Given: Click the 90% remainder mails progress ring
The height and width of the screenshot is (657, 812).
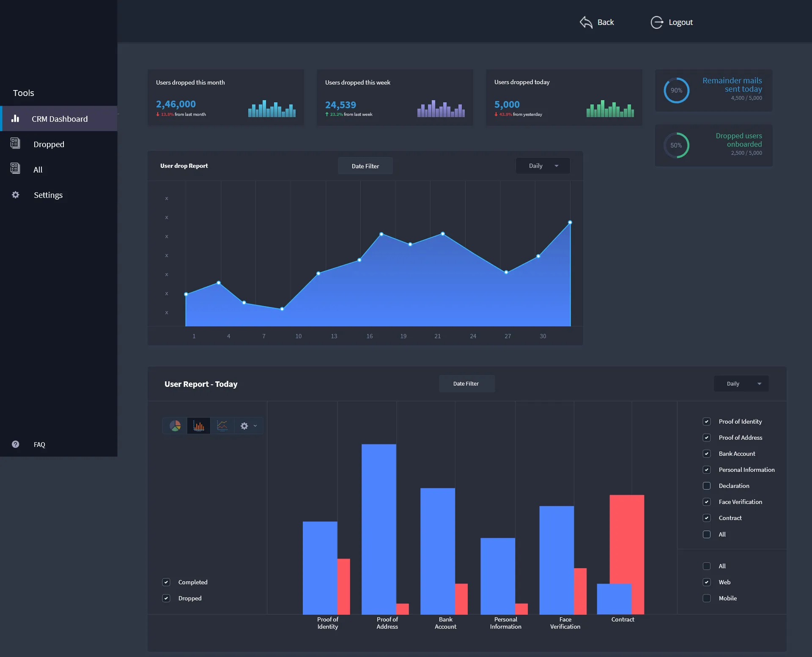Looking at the screenshot, I should 676,90.
